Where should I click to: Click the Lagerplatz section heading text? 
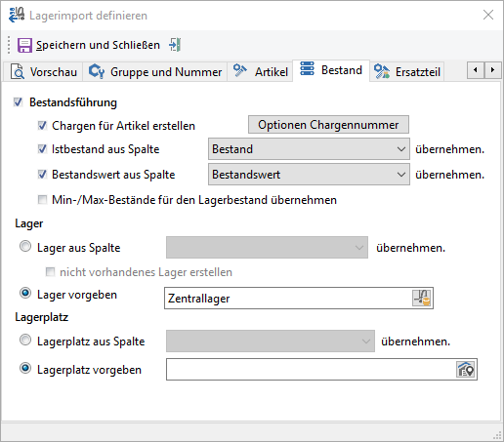point(42,317)
